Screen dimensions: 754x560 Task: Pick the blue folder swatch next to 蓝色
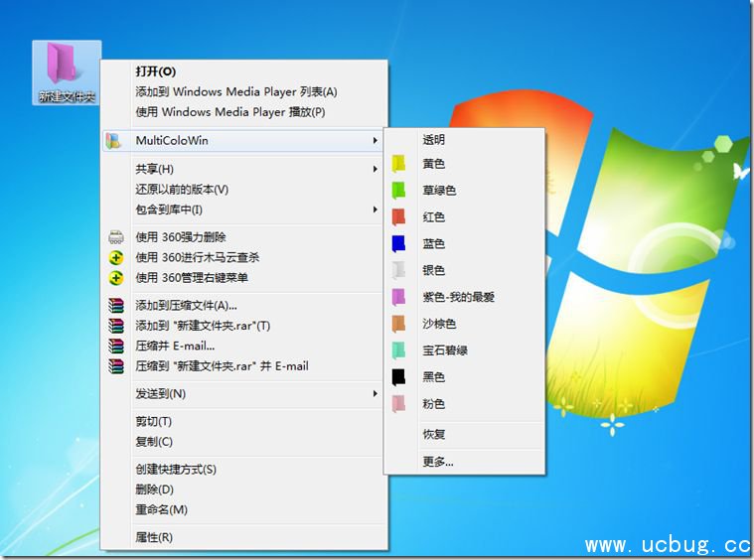coord(398,243)
